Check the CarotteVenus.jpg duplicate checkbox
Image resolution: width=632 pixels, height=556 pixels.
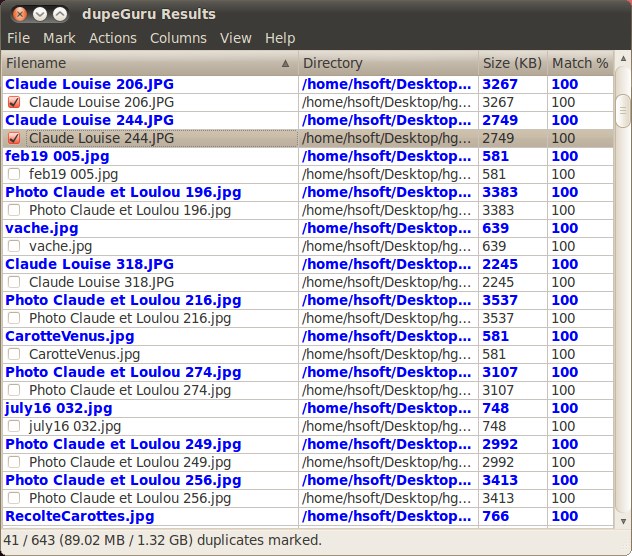click(14, 354)
